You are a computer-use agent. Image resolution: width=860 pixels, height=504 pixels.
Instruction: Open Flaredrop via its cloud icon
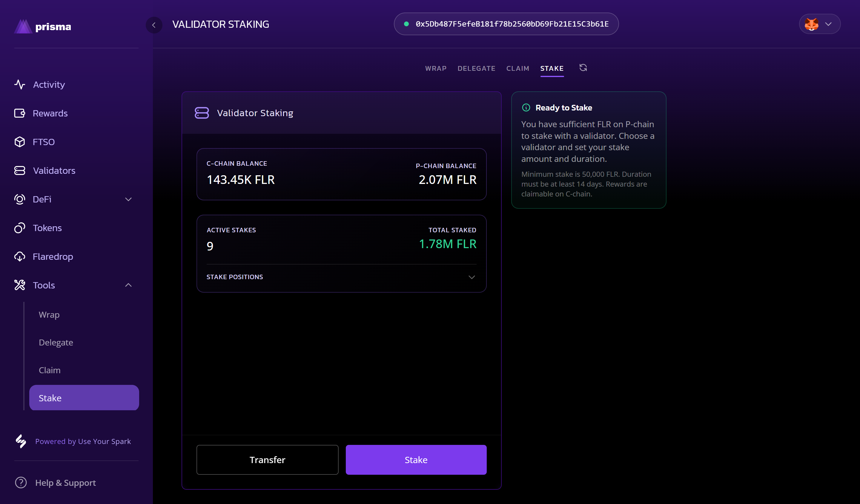pyautogui.click(x=20, y=256)
